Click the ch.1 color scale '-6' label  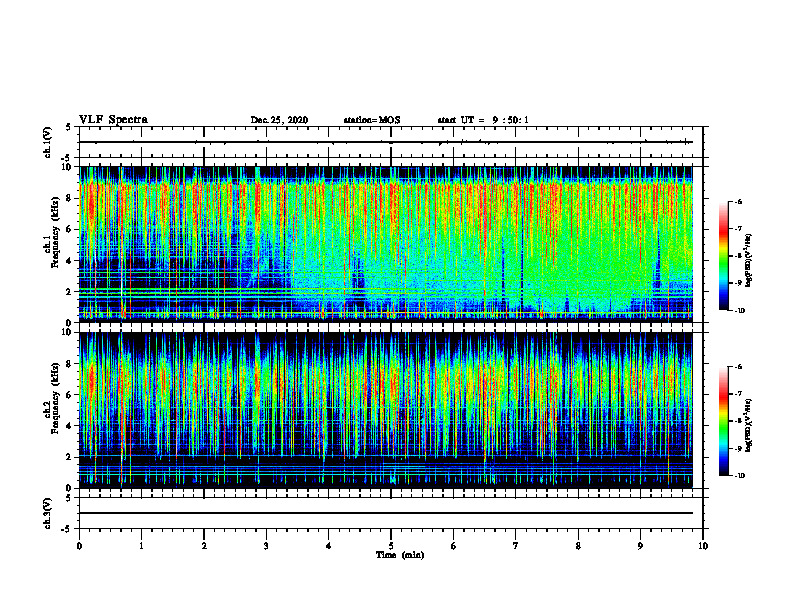click(x=738, y=201)
